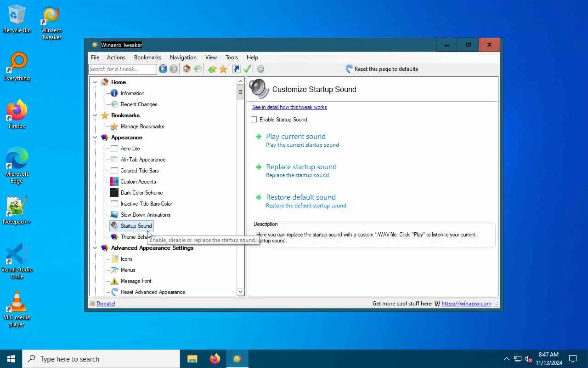Open settings via grey gear toolbar icon
The height and width of the screenshot is (368, 588).
tap(260, 69)
